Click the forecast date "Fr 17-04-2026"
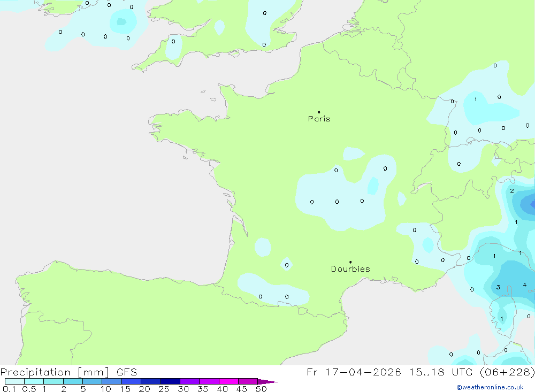This screenshot has width=535, height=392. (354, 372)
